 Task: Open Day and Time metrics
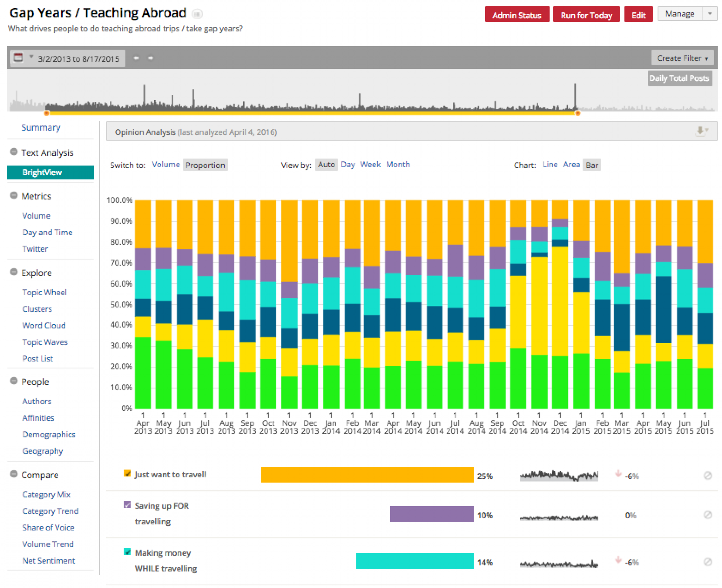tap(47, 232)
